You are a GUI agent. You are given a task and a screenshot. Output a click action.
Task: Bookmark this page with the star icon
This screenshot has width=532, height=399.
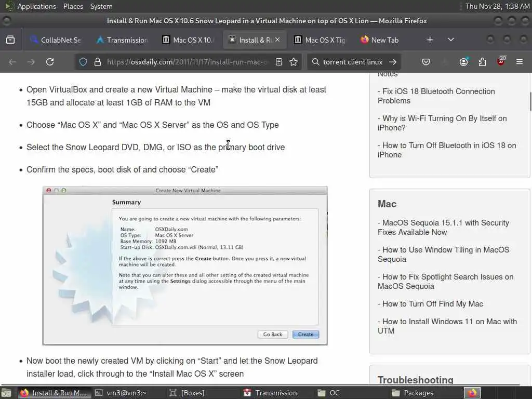click(294, 62)
